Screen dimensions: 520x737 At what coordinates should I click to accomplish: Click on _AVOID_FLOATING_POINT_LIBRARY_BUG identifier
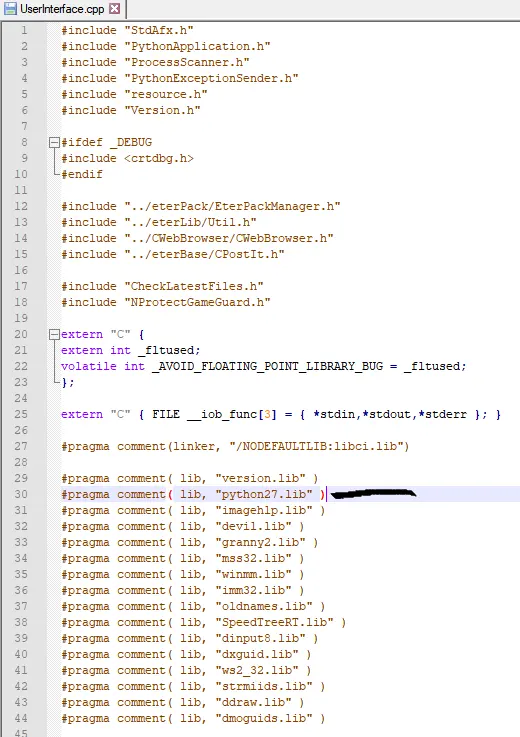[x=267, y=367]
